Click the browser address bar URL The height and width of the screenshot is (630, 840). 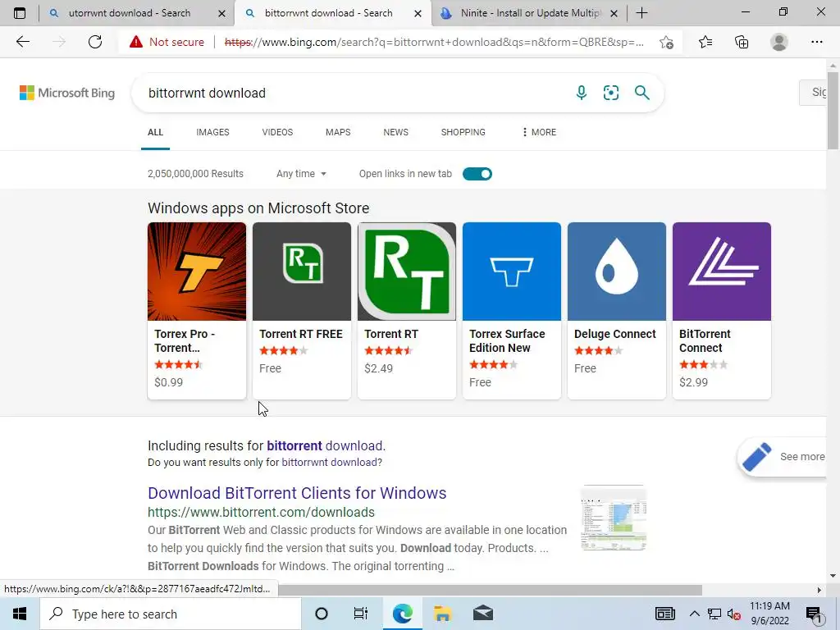click(434, 42)
